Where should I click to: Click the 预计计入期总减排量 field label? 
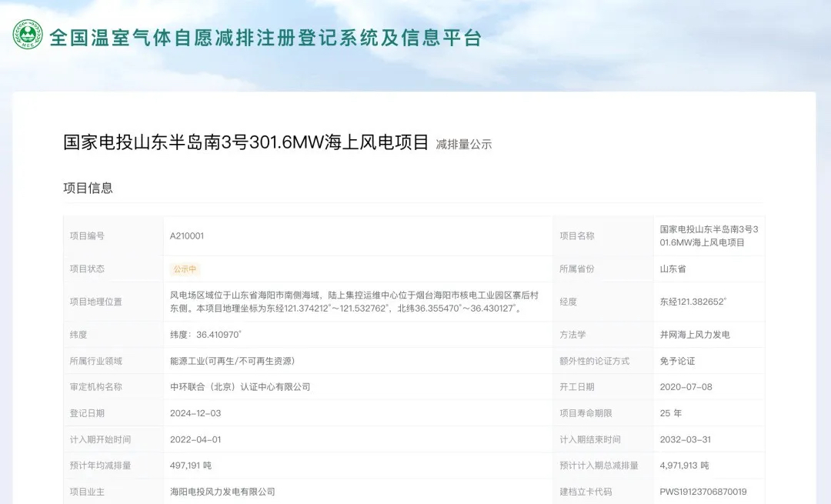coord(599,466)
